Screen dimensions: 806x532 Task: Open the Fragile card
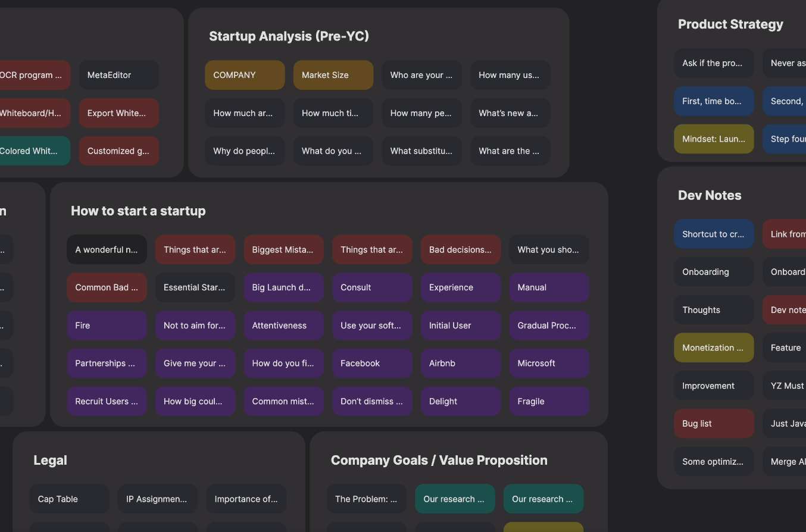(549, 402)
